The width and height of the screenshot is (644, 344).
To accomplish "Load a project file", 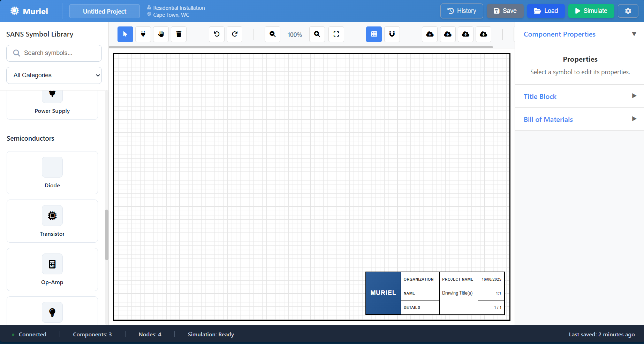I will tap(546, 11).
